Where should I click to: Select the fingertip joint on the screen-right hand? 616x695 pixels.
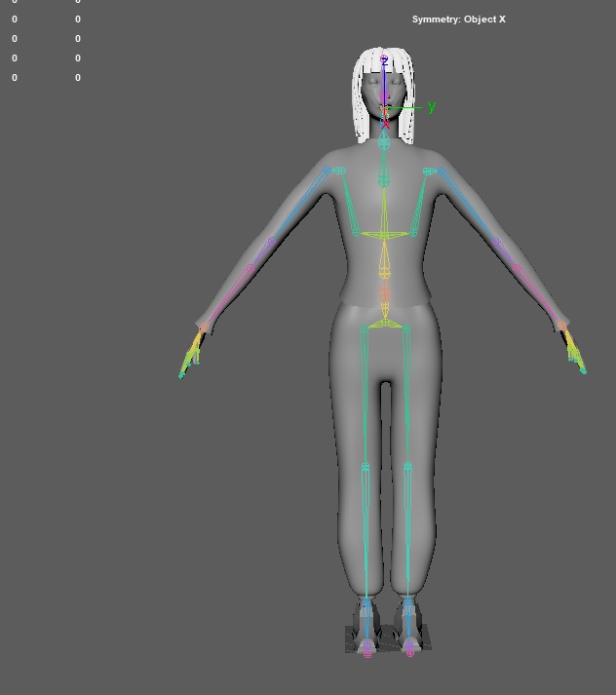pos(584,371)
